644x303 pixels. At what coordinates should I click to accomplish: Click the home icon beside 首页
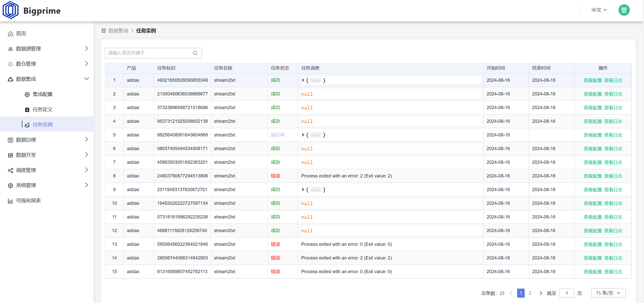click(10, 34)
